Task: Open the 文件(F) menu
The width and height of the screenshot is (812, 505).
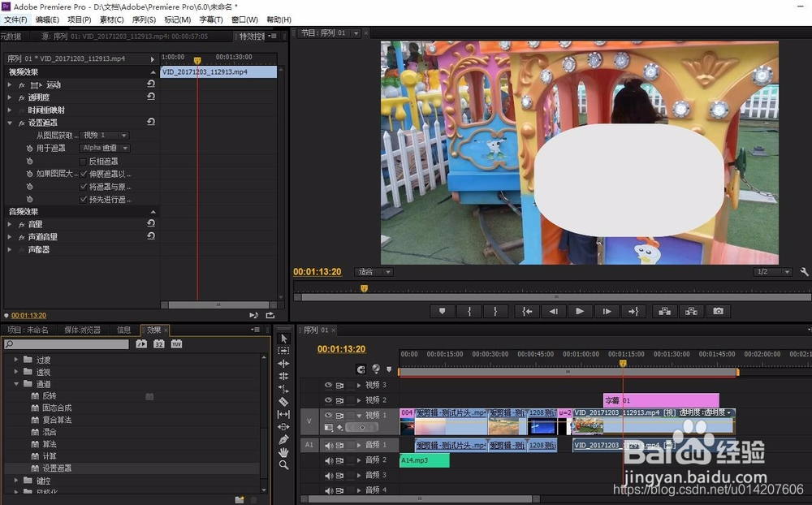Action: [15, 19]
